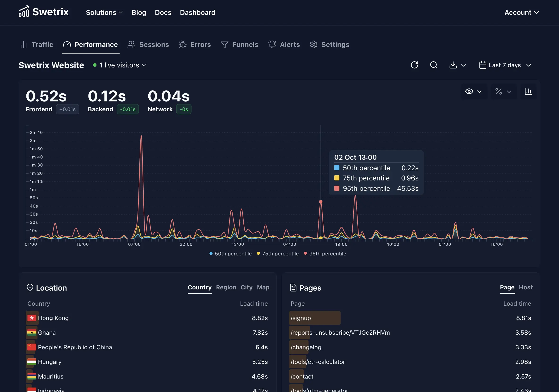Switch to bar chart view icon
This screenshot has height=392, width=559.
(x=528, y=92)
